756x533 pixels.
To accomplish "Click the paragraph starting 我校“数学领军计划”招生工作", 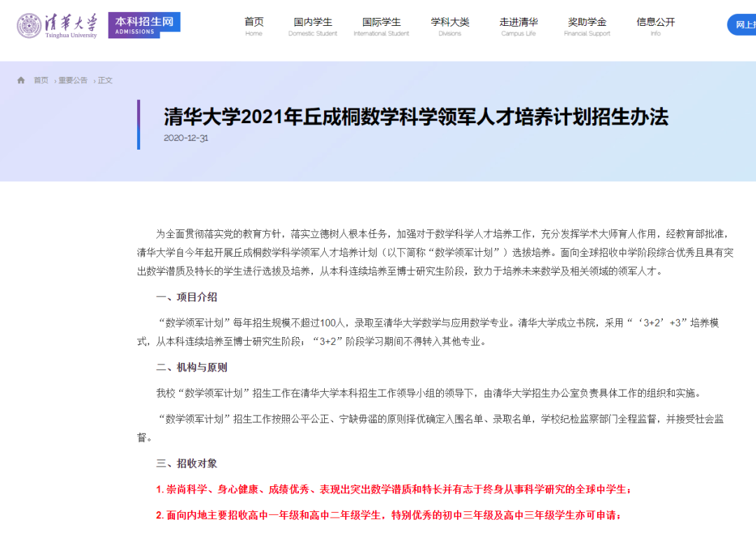I will (x=428, y=393).
